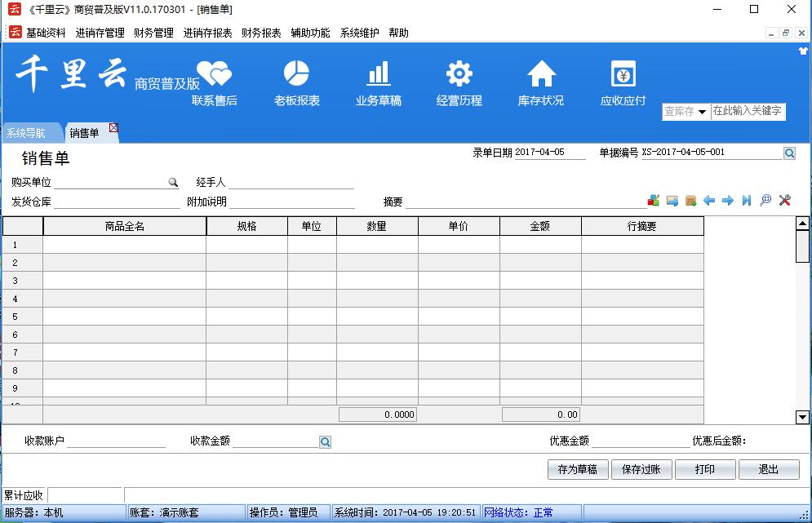Click the 单价 column header
812x523 pixels.
459,226
